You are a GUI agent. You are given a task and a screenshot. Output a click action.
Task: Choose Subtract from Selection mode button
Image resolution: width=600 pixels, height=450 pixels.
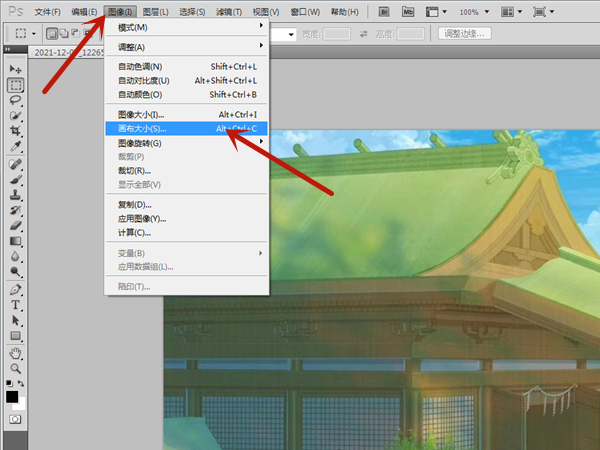[x=76, y=34]
